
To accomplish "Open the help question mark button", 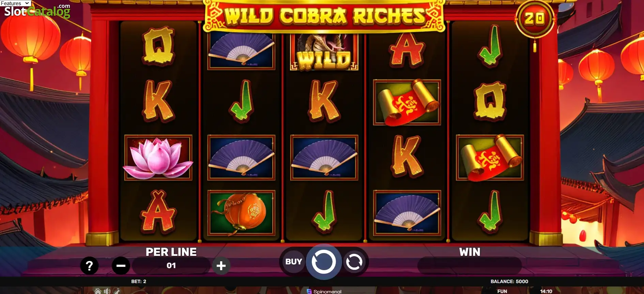I will (x=89, y=265).
